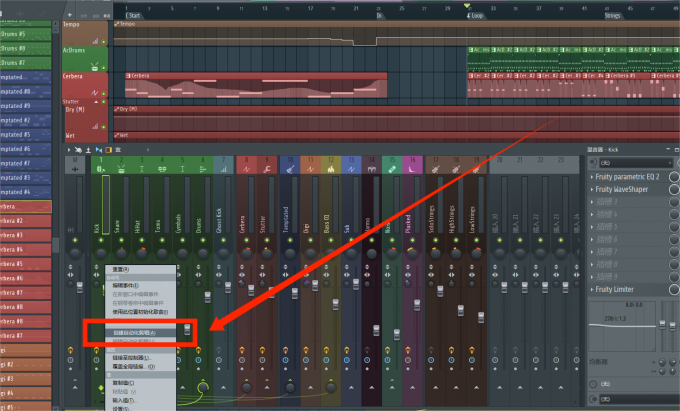680x411 pixels.
Task: Click the Cerbera track icon on insert 8
Action: pyautogui.click(x=246, y=169)
